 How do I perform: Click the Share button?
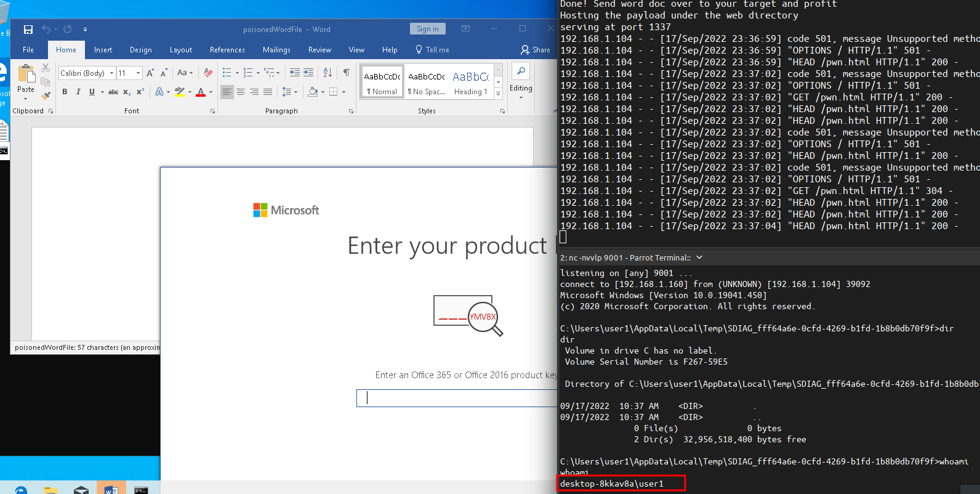click(x=536, y=50)
